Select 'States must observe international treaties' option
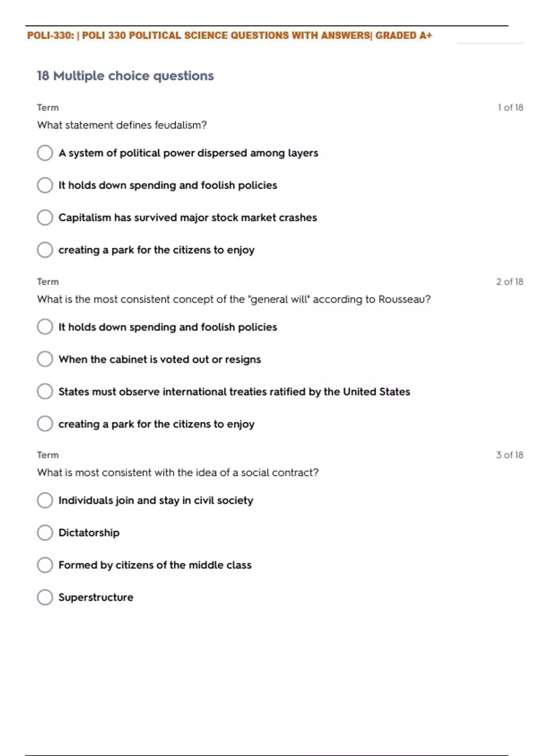 tap(45, 392)
